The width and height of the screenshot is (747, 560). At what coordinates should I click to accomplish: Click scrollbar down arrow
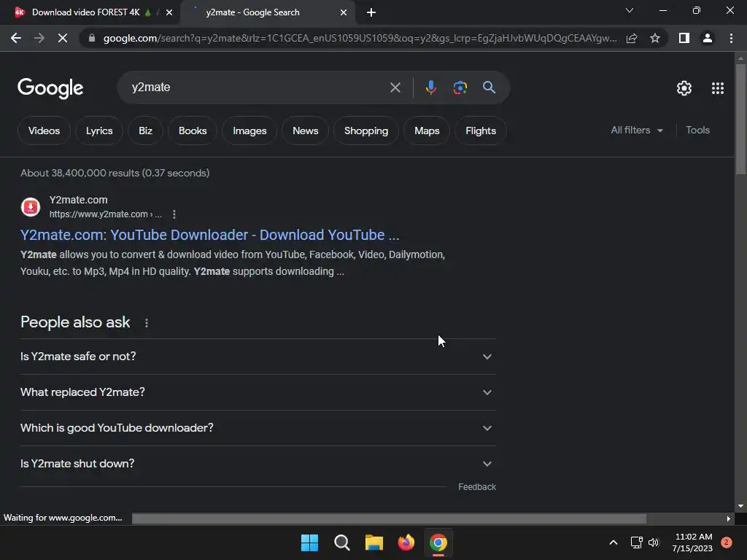pyautogui.click(x=740, y=506)
